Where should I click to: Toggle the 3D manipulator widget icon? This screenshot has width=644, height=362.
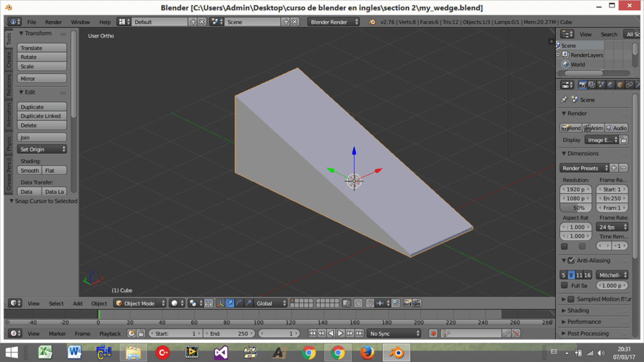click(x=220, y=303)
